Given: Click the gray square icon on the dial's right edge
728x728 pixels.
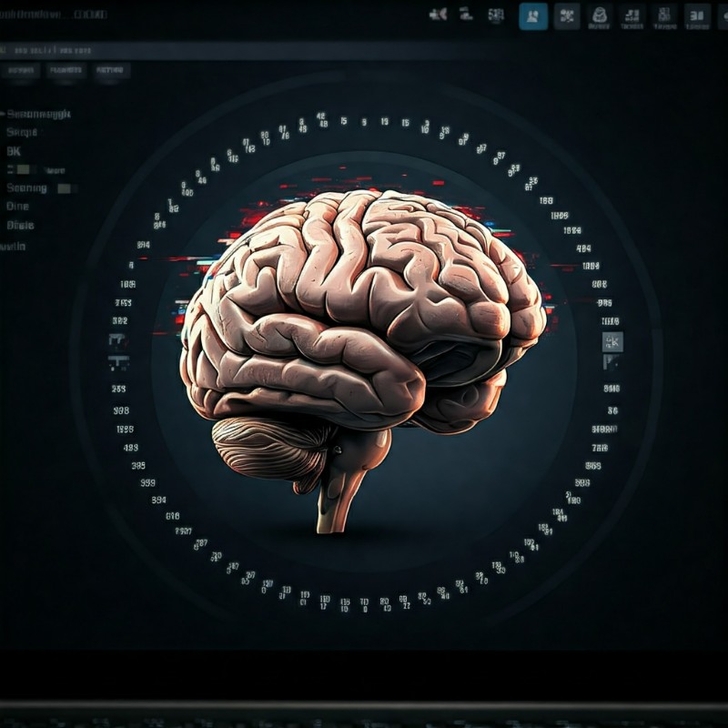Looking at the screenshot, I should [x=612, y=342].
